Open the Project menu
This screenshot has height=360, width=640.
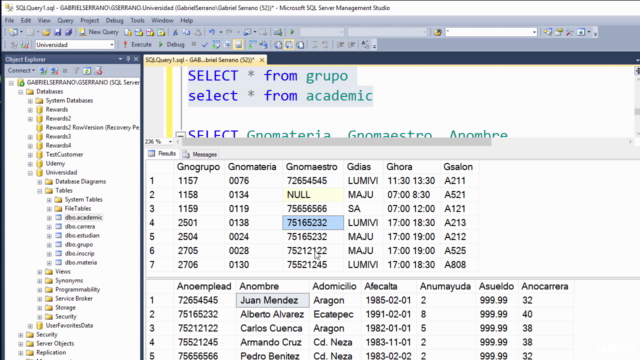point(89,20)
